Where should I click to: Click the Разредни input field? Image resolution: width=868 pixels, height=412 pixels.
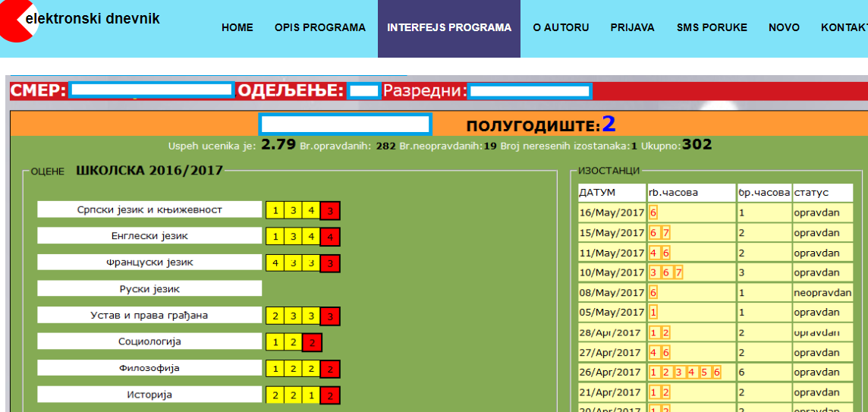(x=529, y=91)
